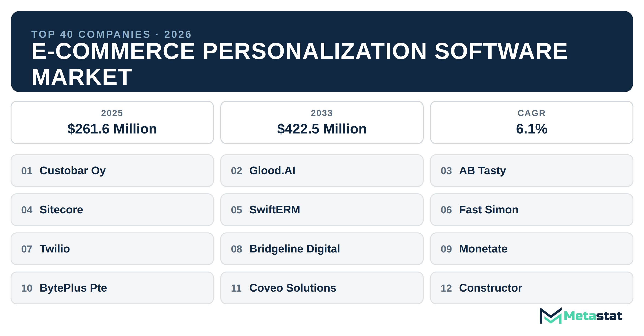
Task: Choose the Twilio card
Action: [112, 249]
